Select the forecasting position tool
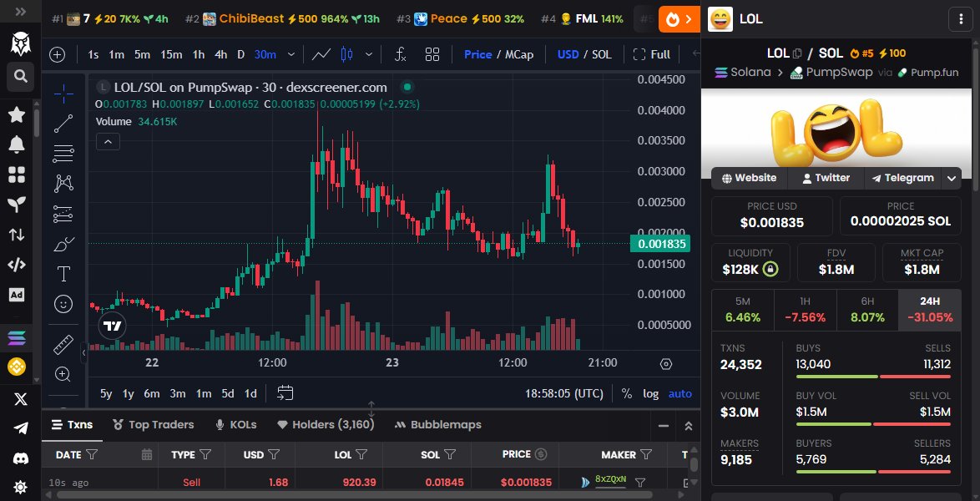Screen dimensions: 980x501 pyautogui.click(x=63, y=214)
